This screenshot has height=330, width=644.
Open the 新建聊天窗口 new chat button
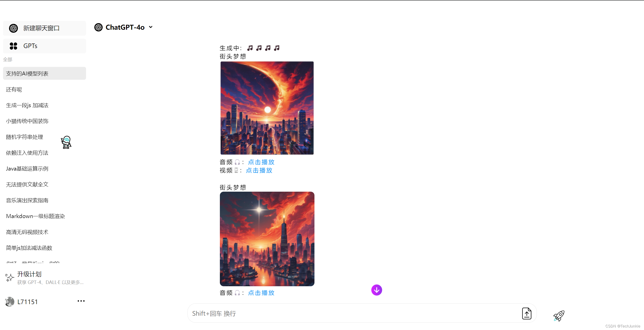pos(45,28)
